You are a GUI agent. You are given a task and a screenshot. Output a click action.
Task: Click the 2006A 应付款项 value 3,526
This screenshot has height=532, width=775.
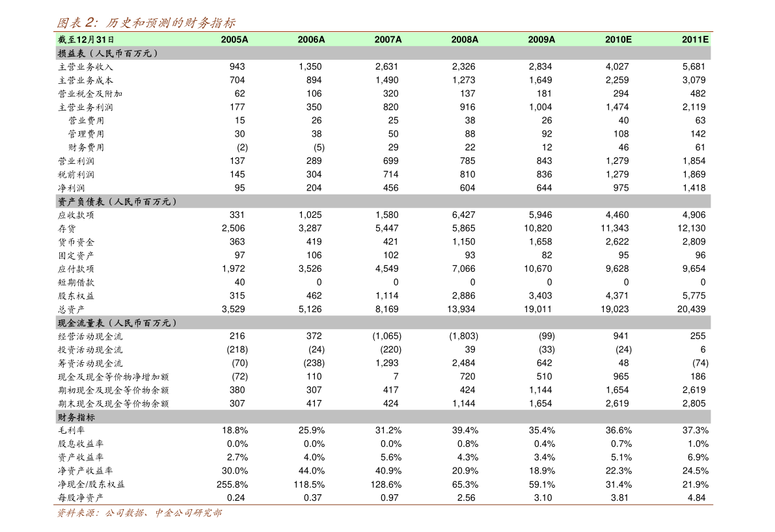point(310,269)
